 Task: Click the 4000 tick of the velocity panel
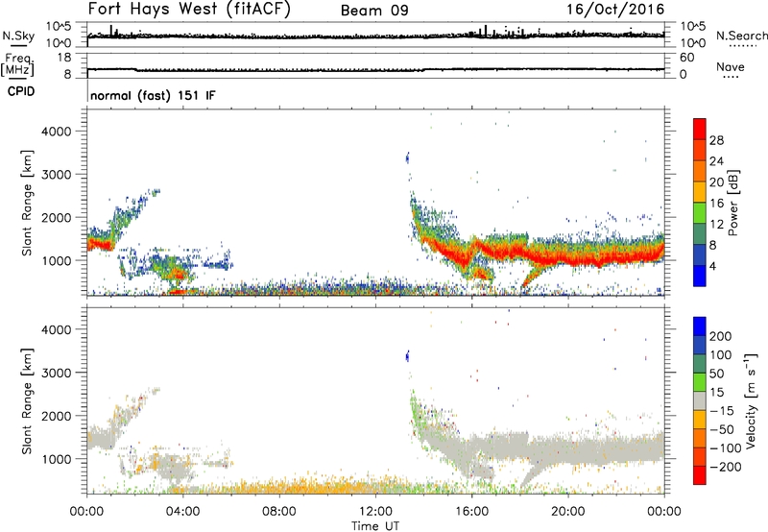pyautogui.click(x=57, y=329)
